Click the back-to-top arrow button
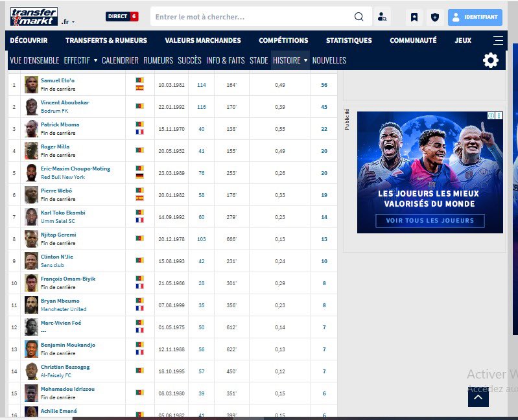 (478, 397)
